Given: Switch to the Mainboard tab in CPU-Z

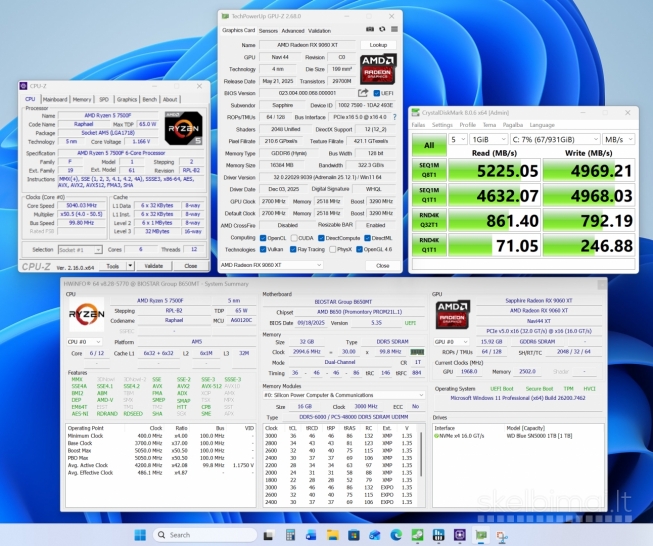Looking at the screenshot, I should tap(55, 99).
